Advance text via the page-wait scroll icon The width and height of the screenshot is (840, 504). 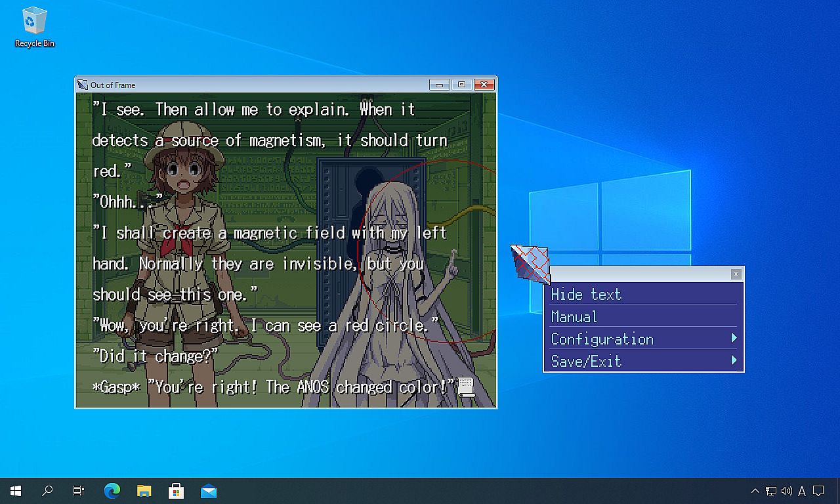(465, 387)
